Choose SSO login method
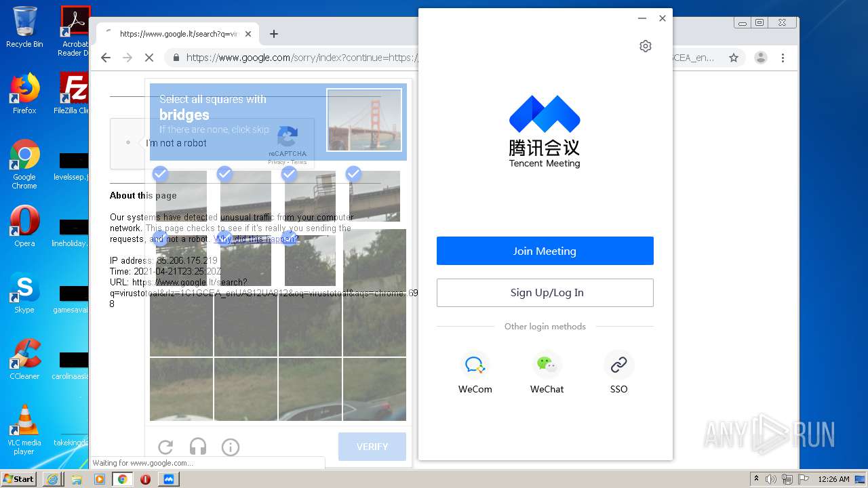 [x=618, y=365]
